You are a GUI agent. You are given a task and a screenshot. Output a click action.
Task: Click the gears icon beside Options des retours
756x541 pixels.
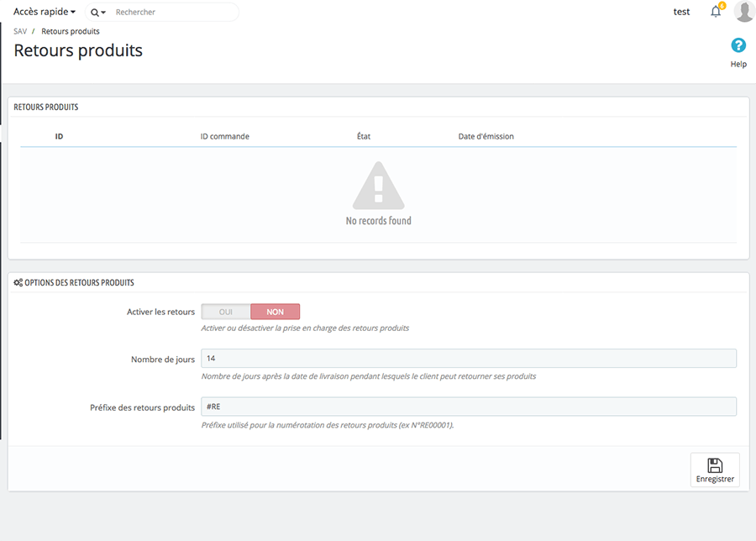[18, 283]
